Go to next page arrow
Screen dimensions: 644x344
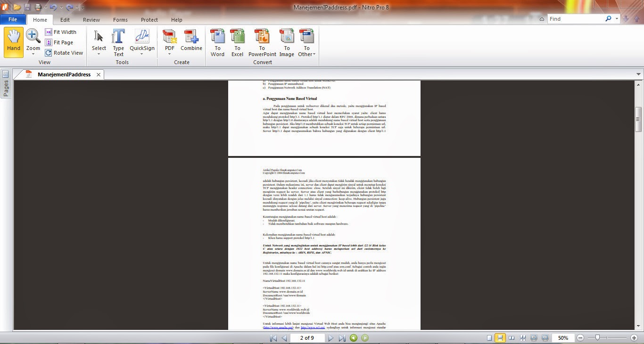331,338
